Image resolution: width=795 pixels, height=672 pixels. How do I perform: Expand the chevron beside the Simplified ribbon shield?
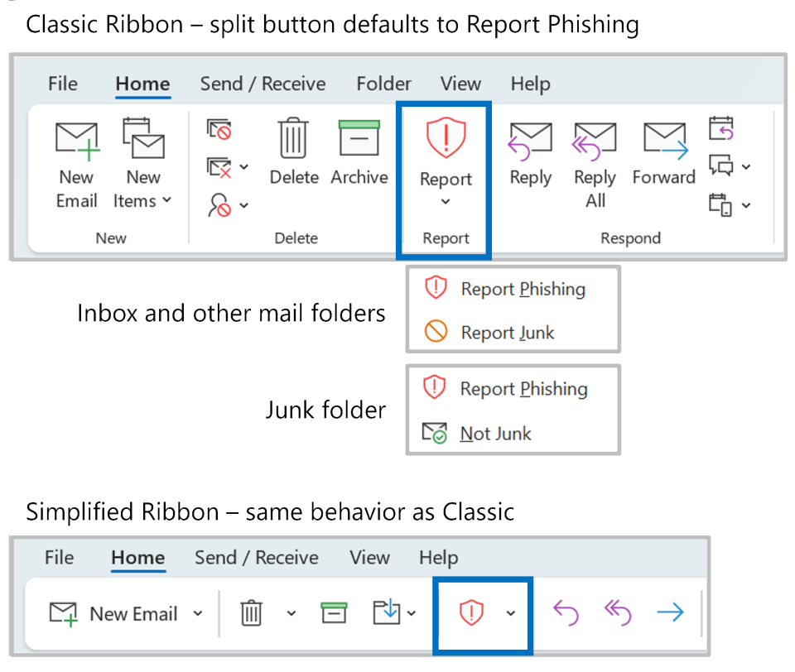coord(511,613)
